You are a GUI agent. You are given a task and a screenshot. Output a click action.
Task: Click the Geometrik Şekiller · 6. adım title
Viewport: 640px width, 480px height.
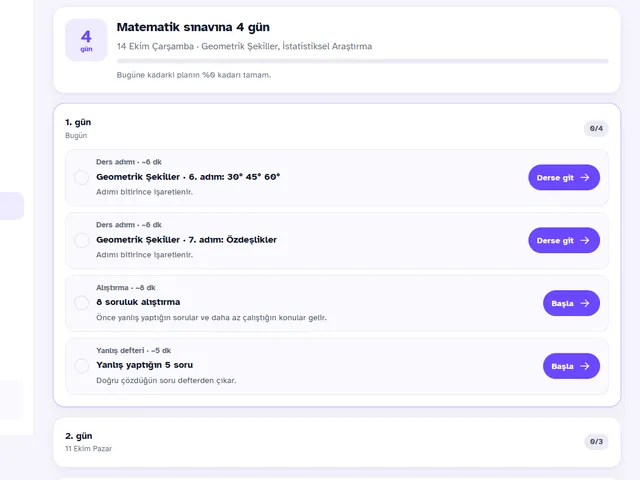click(x=188, y=177)
